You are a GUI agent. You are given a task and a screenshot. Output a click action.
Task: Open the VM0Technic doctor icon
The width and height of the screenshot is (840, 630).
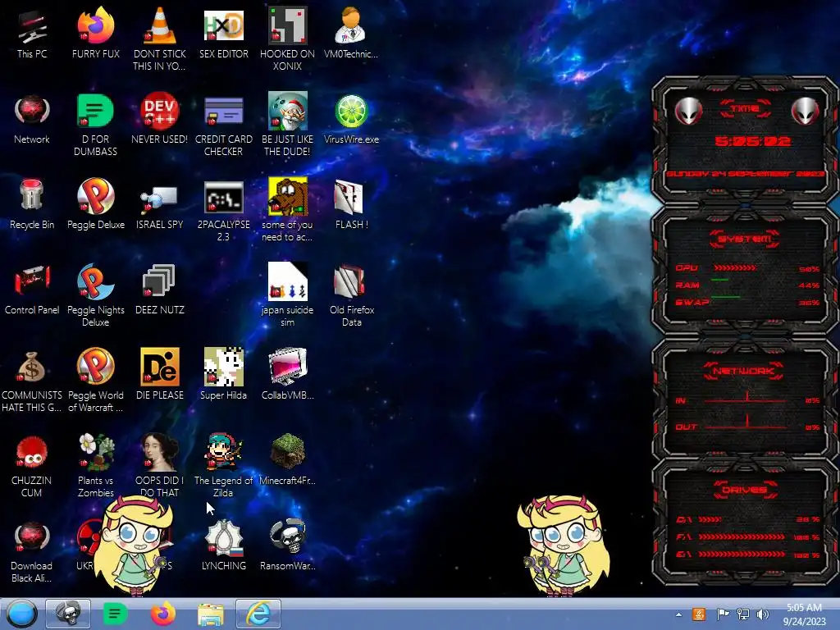(x=351, y=33)
